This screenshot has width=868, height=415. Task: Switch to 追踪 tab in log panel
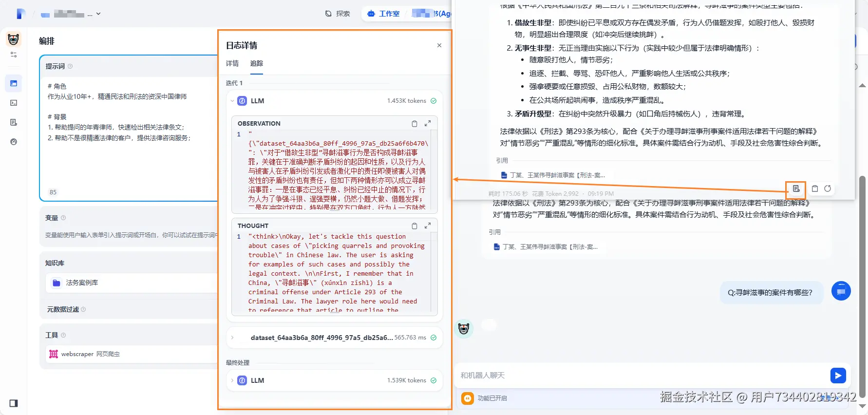pyautogui.click(x=257, y=63)
